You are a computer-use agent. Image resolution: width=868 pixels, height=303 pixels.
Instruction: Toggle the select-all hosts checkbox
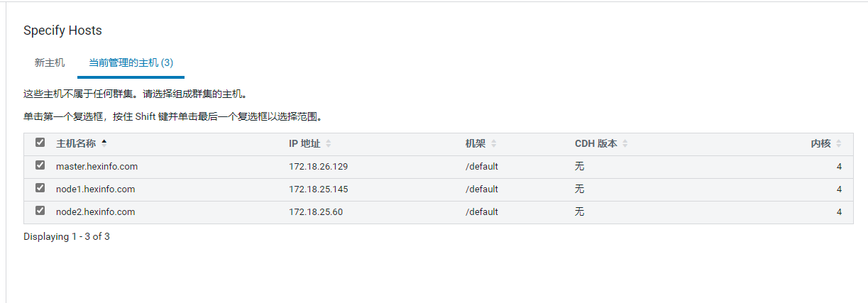(40, 143)
